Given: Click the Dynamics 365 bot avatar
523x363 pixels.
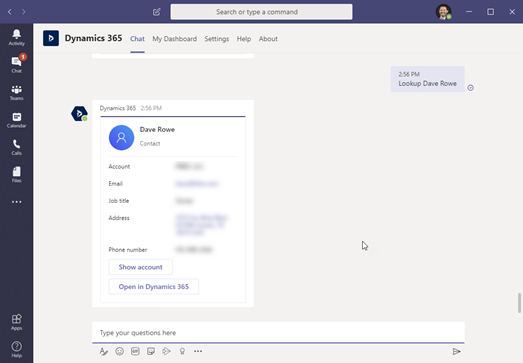Looking at the screenshot, I should [x=79, y=114].
